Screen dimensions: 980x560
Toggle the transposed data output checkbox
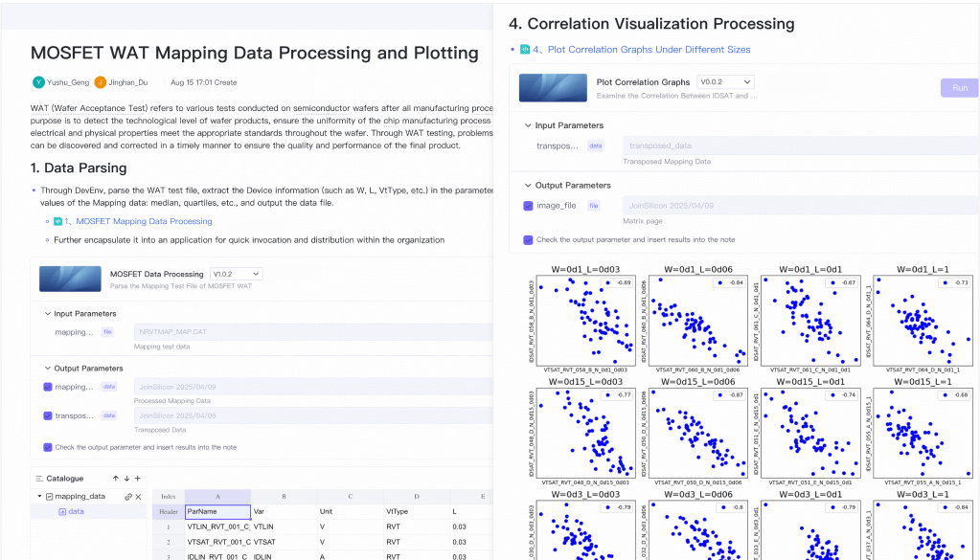coord(48,415)
